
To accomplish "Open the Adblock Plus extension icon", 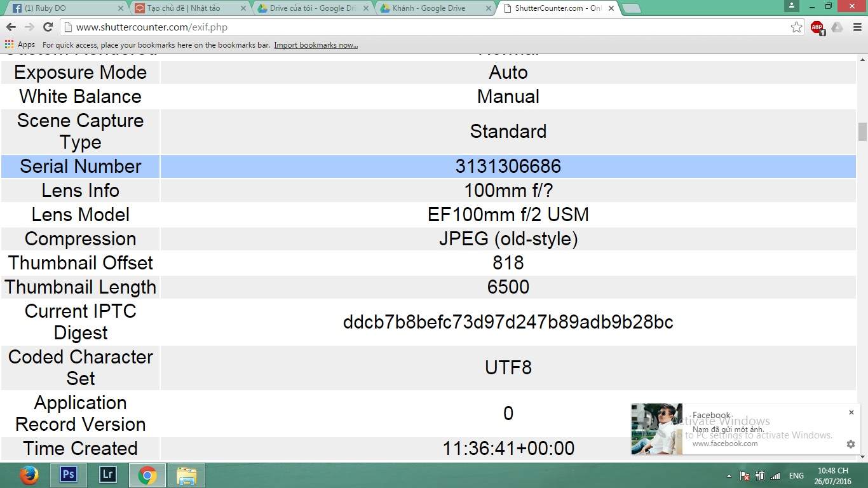I will (817, 27).
